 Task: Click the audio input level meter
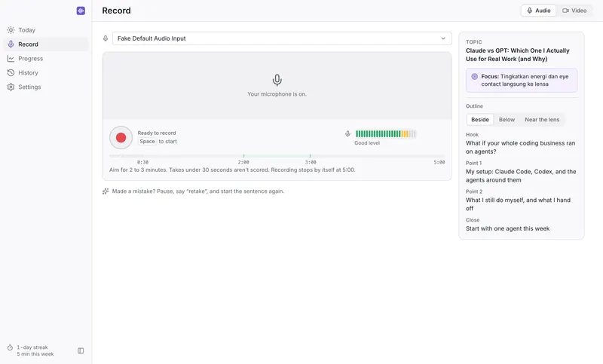click(386, 133)
